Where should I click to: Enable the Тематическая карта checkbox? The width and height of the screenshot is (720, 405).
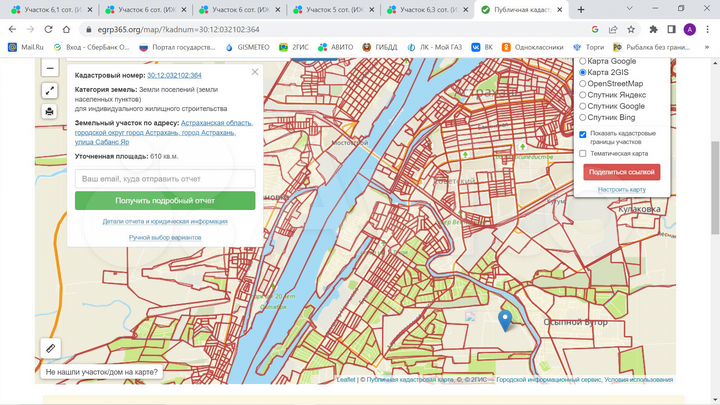[583, 154]
